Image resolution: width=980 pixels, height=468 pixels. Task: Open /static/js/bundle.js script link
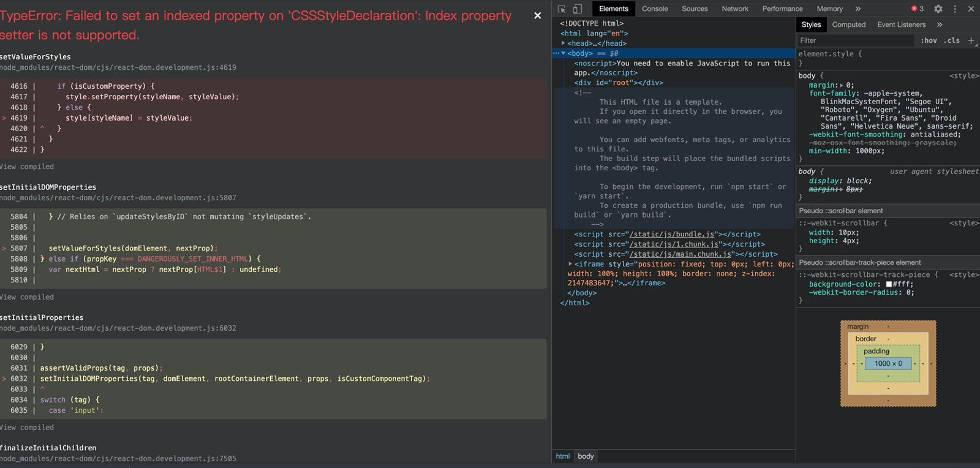coord(672,235)
